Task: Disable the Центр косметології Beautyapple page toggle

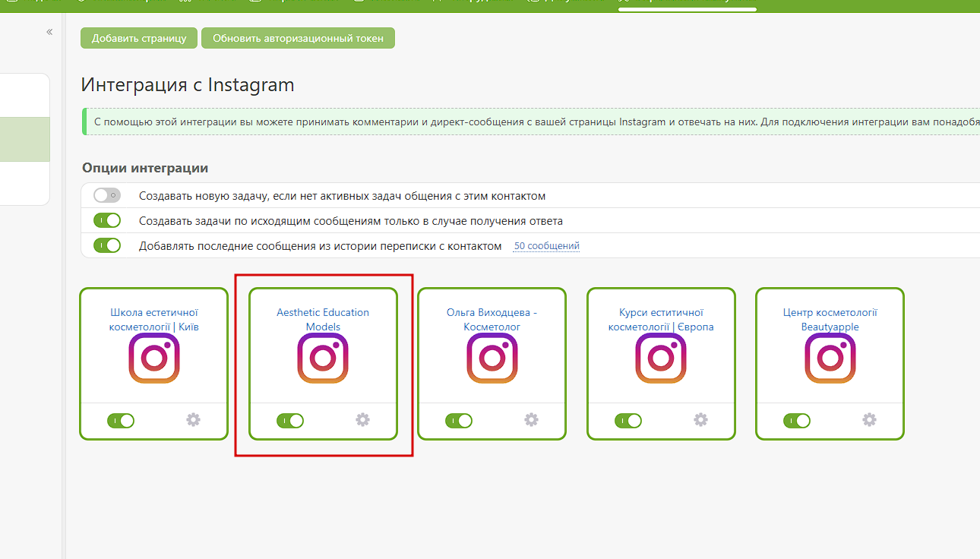Action: pyautogui.click(x=797, y=421)
